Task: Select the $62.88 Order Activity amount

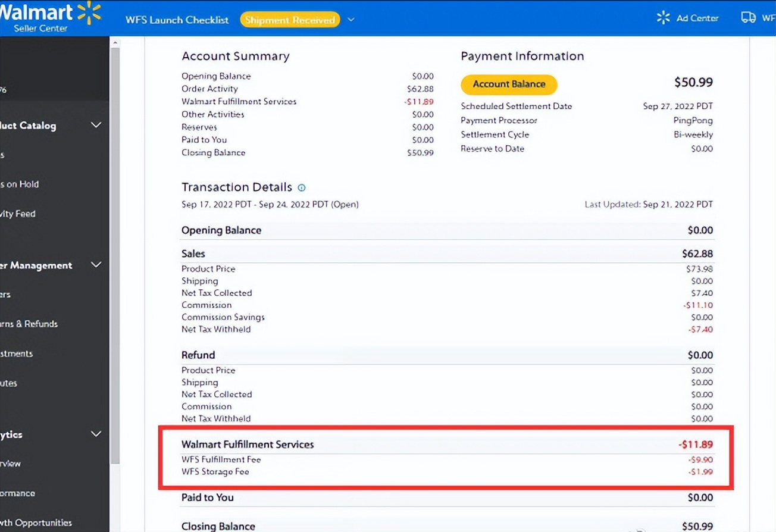Action: pyautogui.click(x=420, y=89)
